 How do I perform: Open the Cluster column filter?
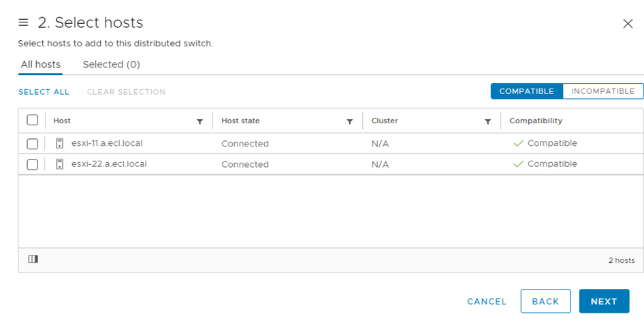pos(487,121)
